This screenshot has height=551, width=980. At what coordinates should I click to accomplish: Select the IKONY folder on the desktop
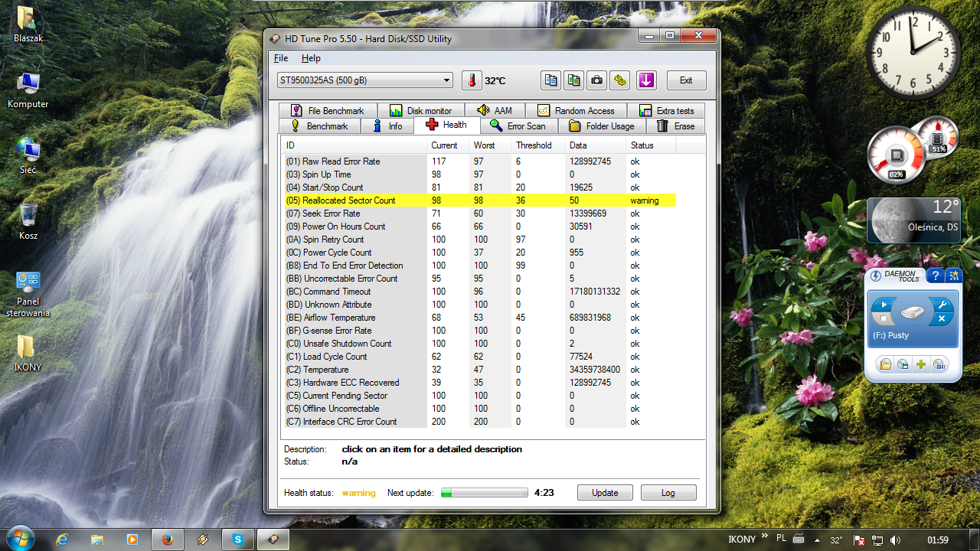tap(28, 354)
